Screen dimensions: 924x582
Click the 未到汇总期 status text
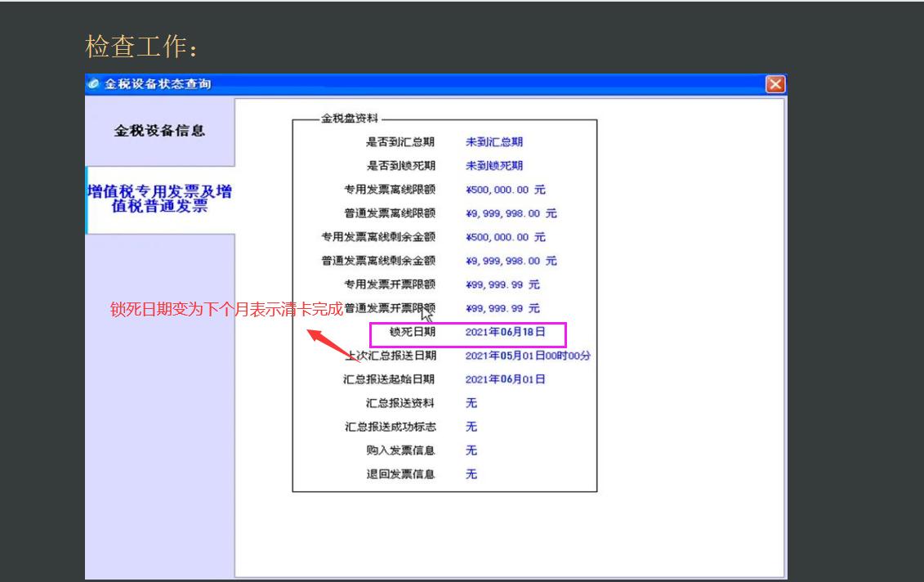tap(493, 141)
